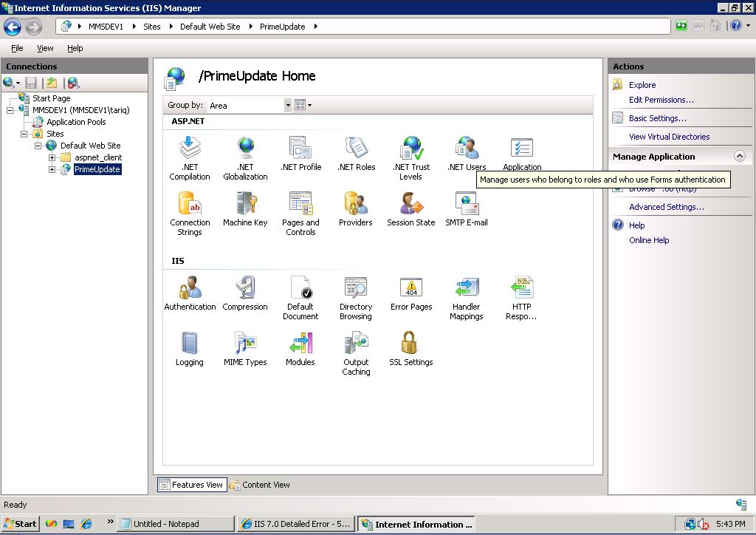Click the Back navigation arrow
This screenshot has width=756, height=535.
pos(13,27)
